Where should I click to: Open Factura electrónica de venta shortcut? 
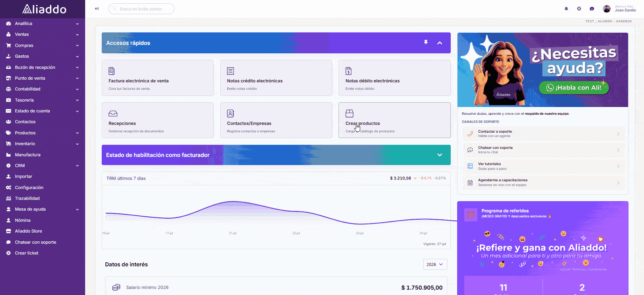pyautogui.click(x=157, y=78)
